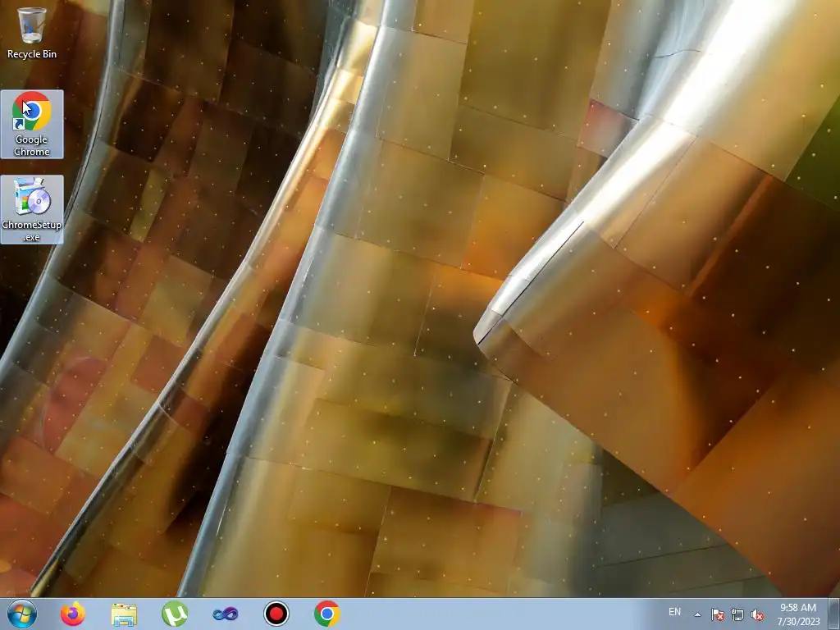Open Windows Explorer from the taskbar
Screen dimensions: 840x630
point(124,614)
